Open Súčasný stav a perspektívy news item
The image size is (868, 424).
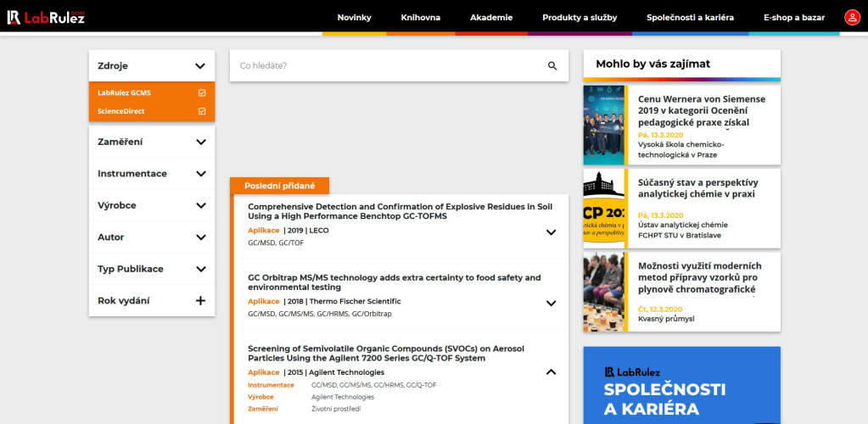coord(698,188)
